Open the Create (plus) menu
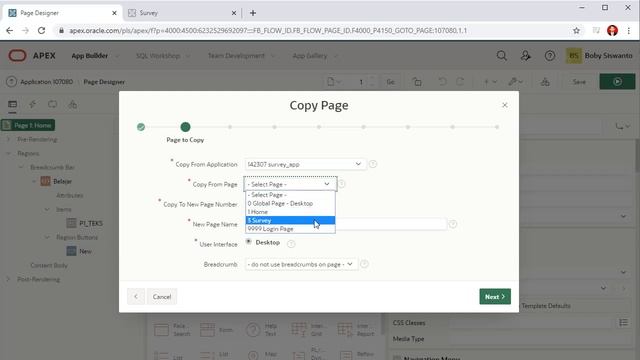Screen dimensions: 640x360 pyautogui.click(x=490, y=82)
